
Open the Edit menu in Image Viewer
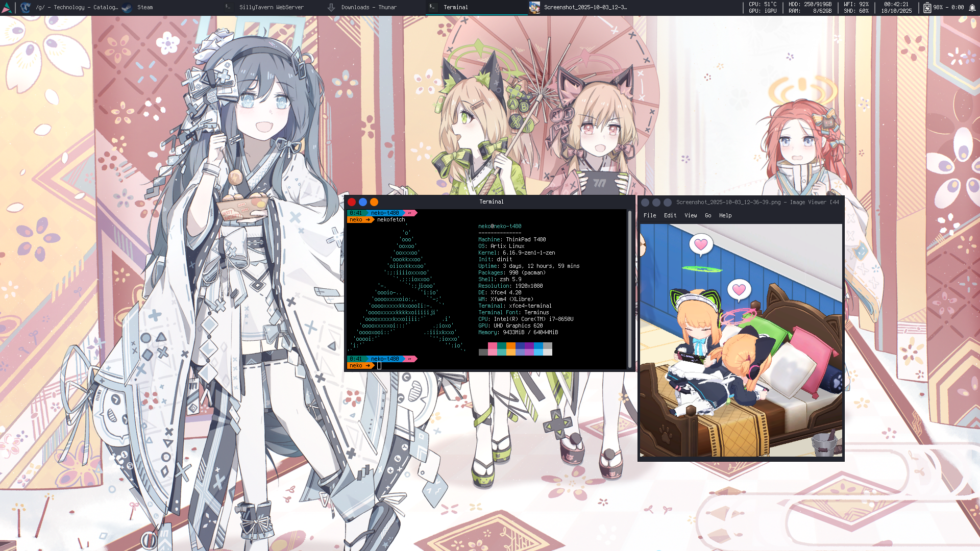pos(670,215)
